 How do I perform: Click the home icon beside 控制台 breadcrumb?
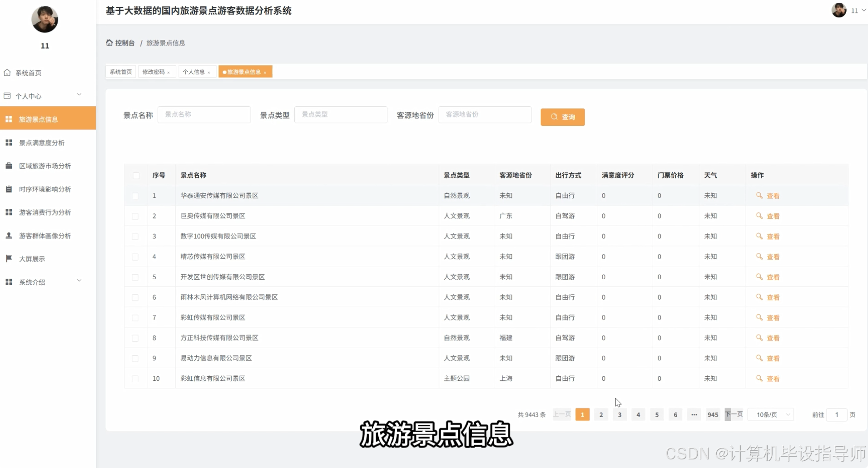109,42
